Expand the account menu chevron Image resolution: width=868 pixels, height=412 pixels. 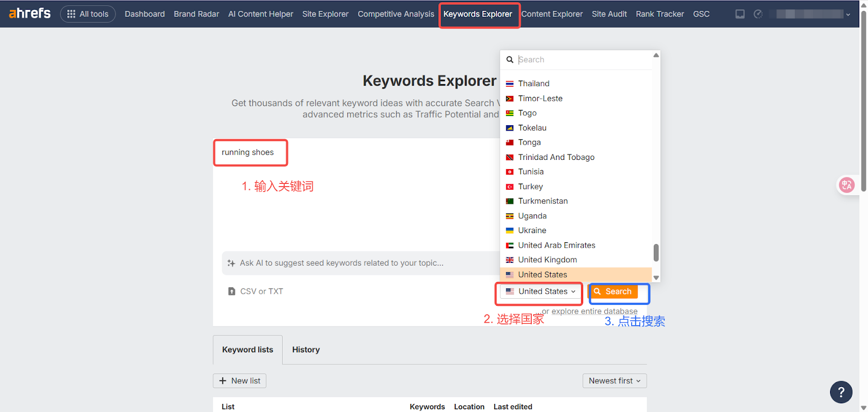click(848, 15)
